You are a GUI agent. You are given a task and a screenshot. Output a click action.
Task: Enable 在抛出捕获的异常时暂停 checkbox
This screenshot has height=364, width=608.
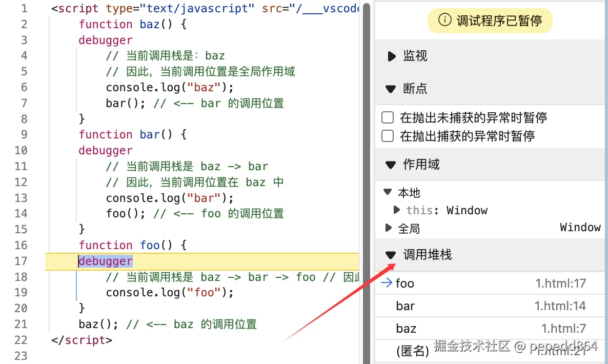pos(388,136)
